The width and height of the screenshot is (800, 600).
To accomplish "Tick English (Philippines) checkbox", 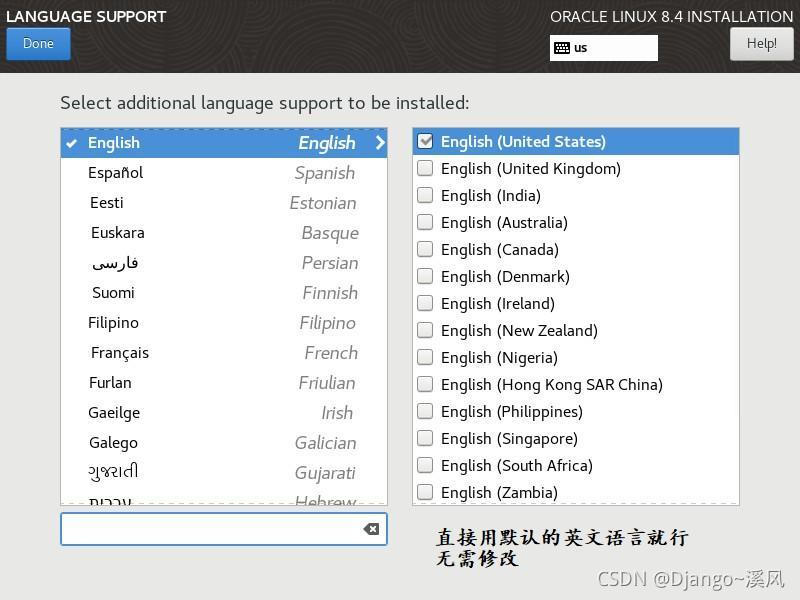I will [x=425, y=411].
